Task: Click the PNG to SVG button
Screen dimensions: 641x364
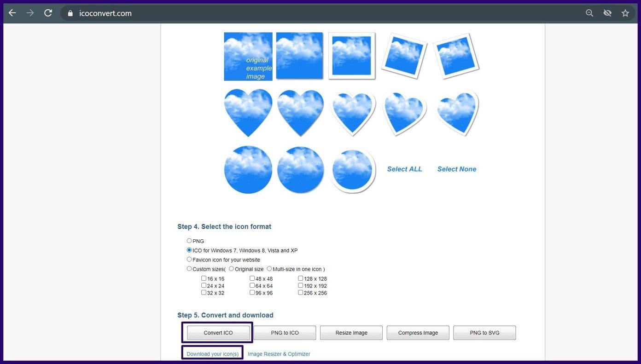Action: click(x=484, y=333)
